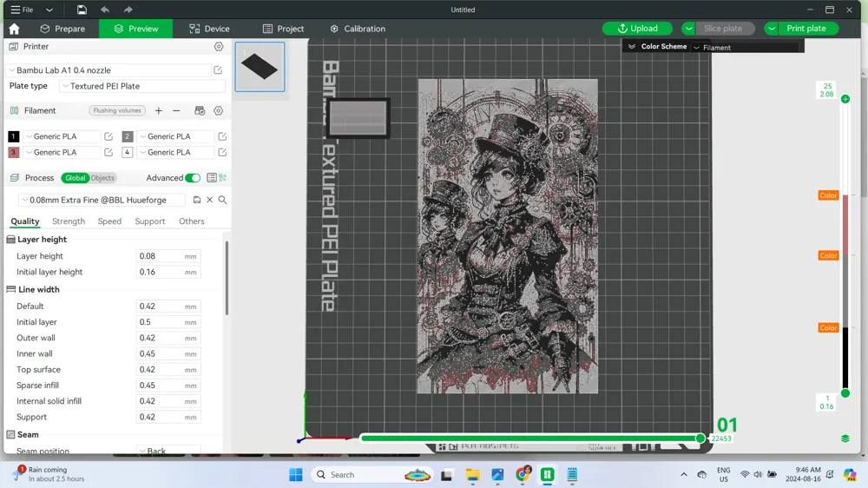Go to the Home screen icon
Screen dimensions: 868x488
(15, 29)
